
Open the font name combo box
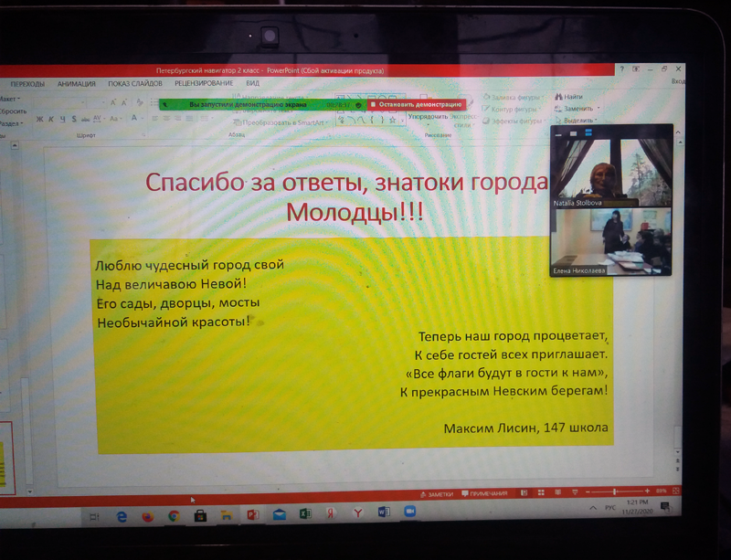(x=60, y=102)
